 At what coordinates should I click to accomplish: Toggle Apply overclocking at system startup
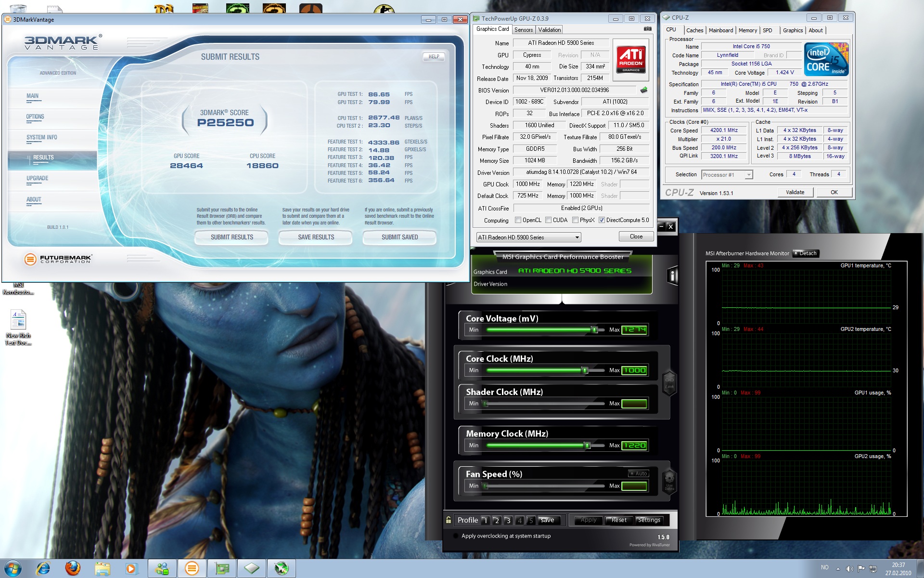pos(456,536)
